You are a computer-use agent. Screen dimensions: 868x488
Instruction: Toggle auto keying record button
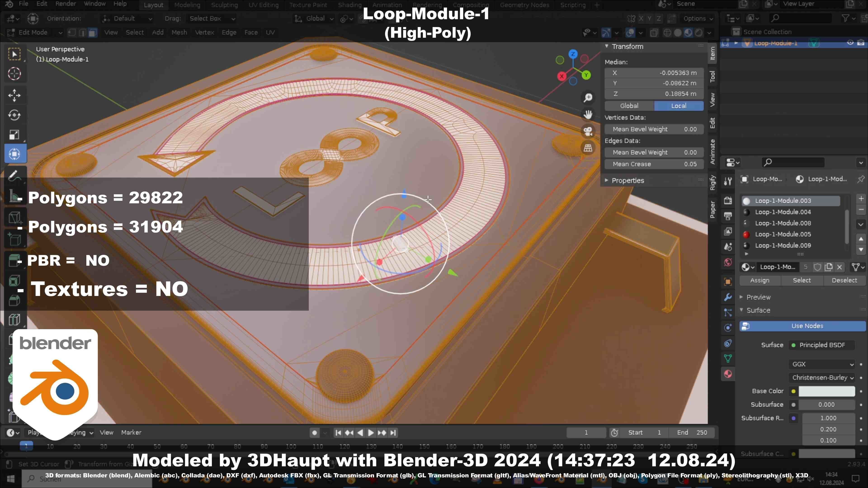pyautogui.click(x=314, y=433)
